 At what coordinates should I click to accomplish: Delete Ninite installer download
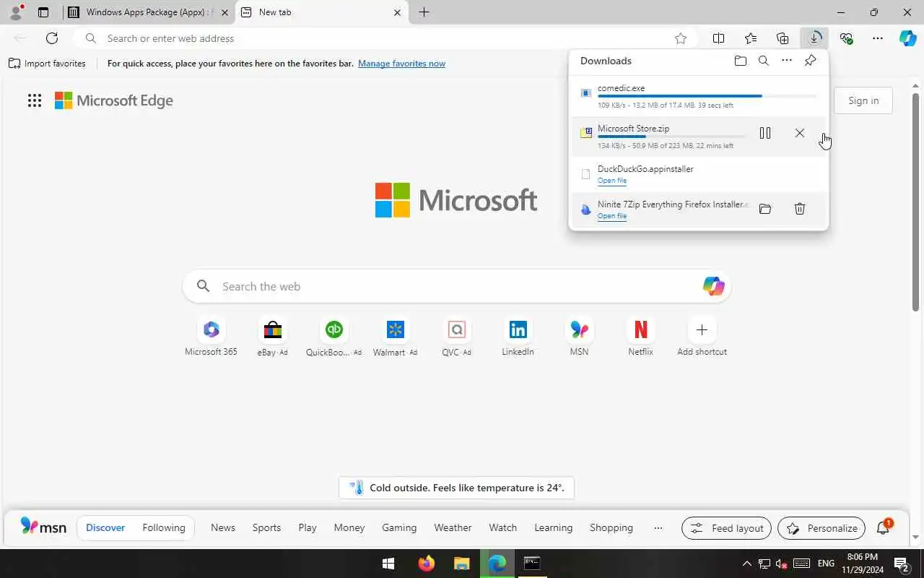click(x=799, y=209)
